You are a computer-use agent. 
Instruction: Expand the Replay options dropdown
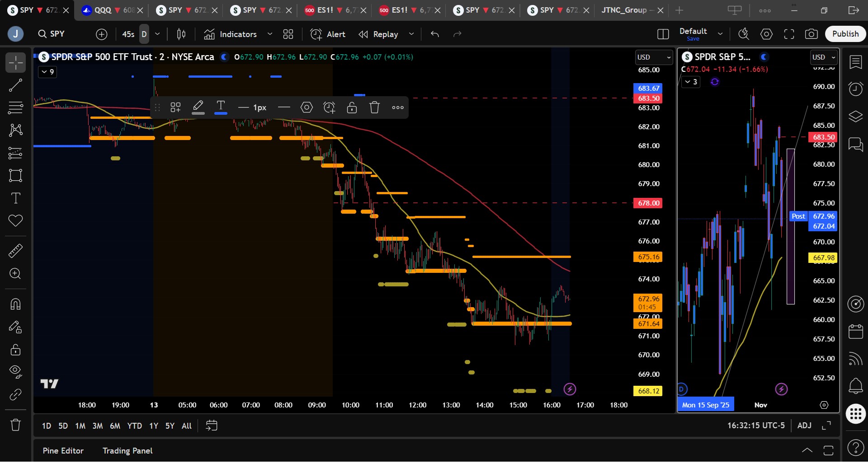411,34
